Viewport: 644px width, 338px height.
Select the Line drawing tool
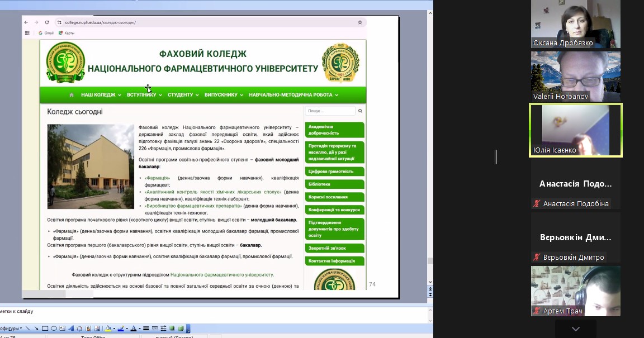(27, 329)
